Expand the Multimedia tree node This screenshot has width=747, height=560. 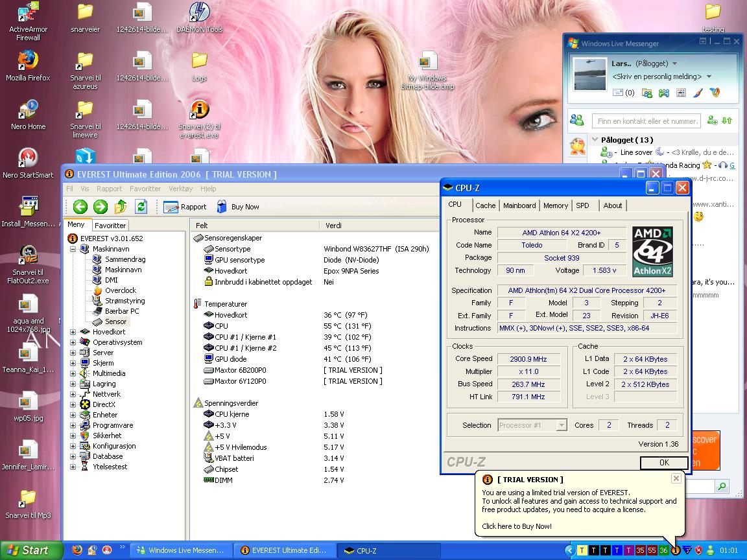pyautogui.click(x=73, y=373)
